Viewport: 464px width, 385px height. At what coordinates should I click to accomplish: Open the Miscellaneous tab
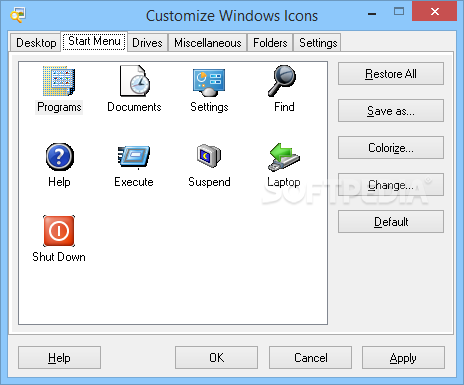pos(208,43)
